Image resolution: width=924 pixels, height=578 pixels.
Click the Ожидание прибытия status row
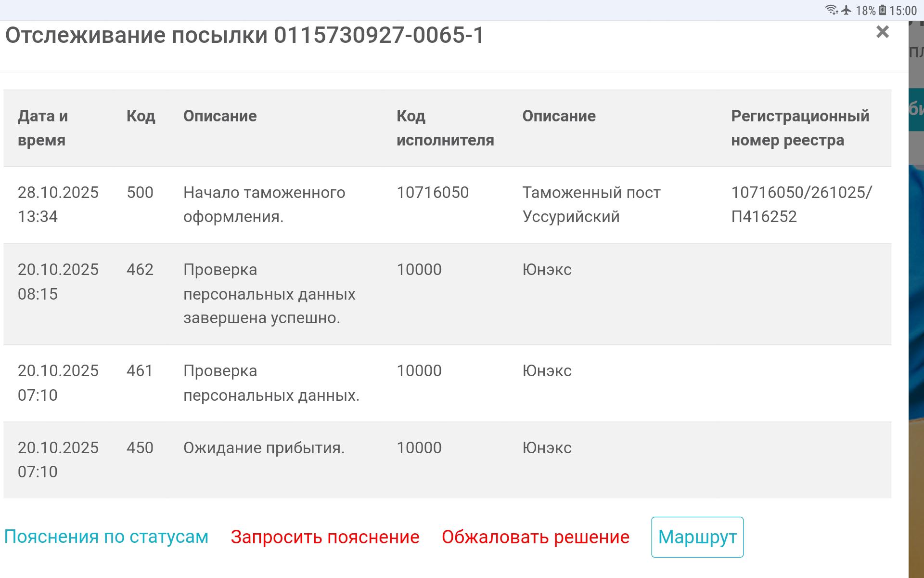[264, 448]
